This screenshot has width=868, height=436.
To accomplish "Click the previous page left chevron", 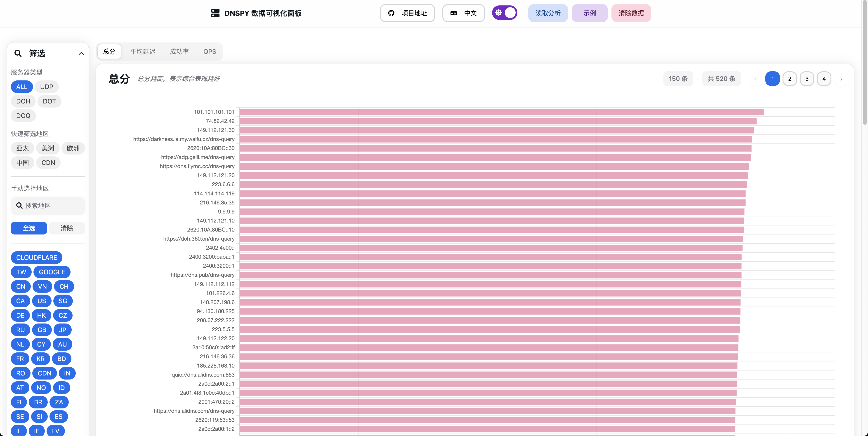I will (755, 79).
